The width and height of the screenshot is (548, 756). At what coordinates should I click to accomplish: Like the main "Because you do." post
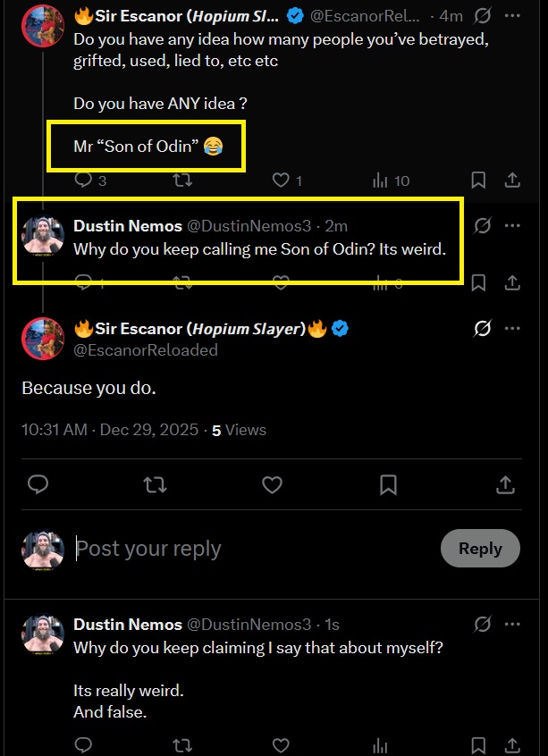pyautogui.click(x=272, y=484)
